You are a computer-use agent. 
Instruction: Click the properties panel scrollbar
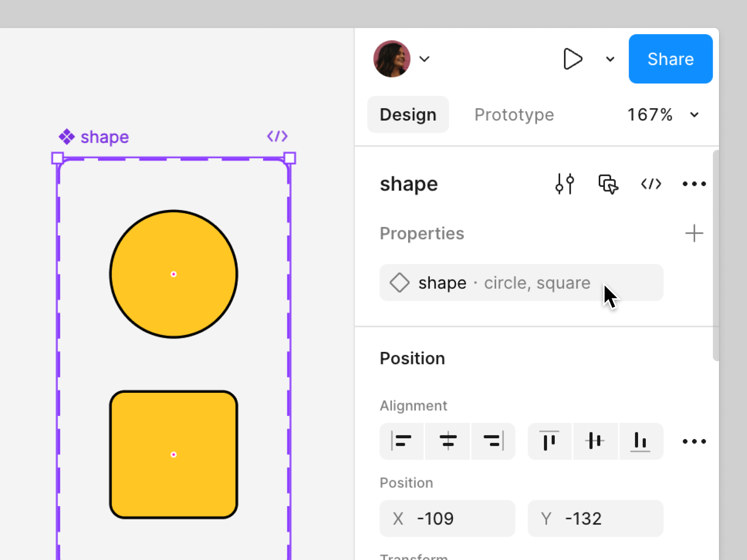click(x=715, y=255)
